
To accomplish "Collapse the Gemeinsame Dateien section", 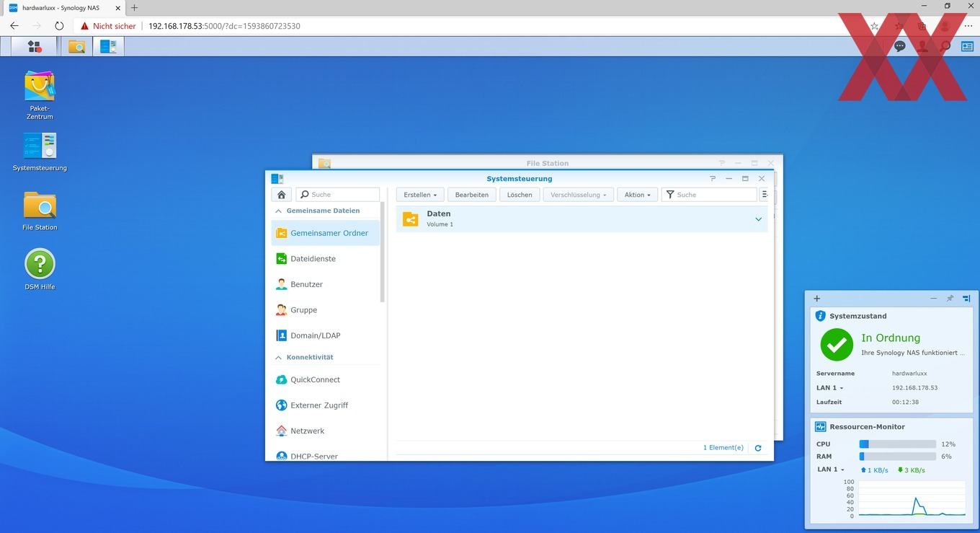I will tap(279, 211).
